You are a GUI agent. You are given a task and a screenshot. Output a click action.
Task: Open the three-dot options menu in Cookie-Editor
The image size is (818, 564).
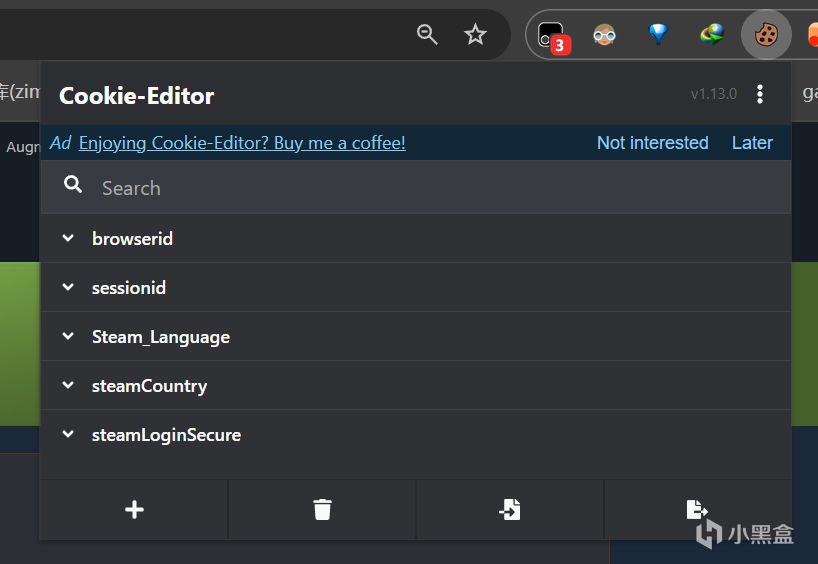[x=760, y=94]
